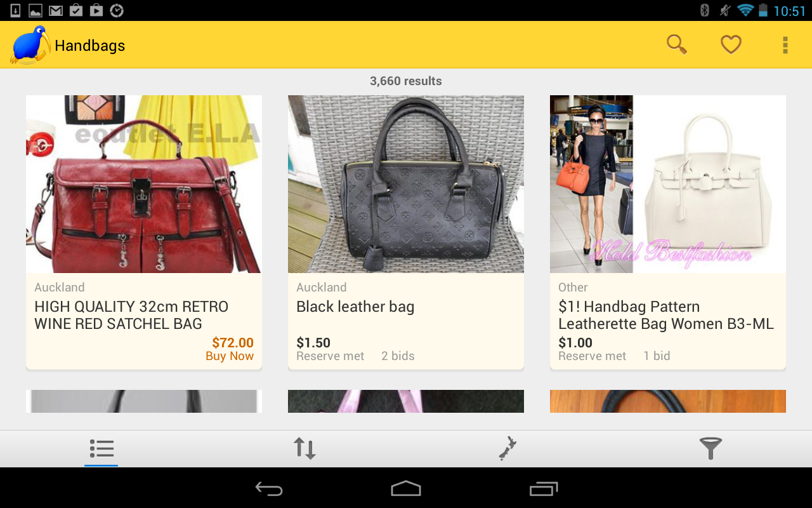Image resolution: width=812 pixels, height=508 pixels.
Task: Tap the Handbags category title
Action: pyautogui.click(x=90, y=46)
